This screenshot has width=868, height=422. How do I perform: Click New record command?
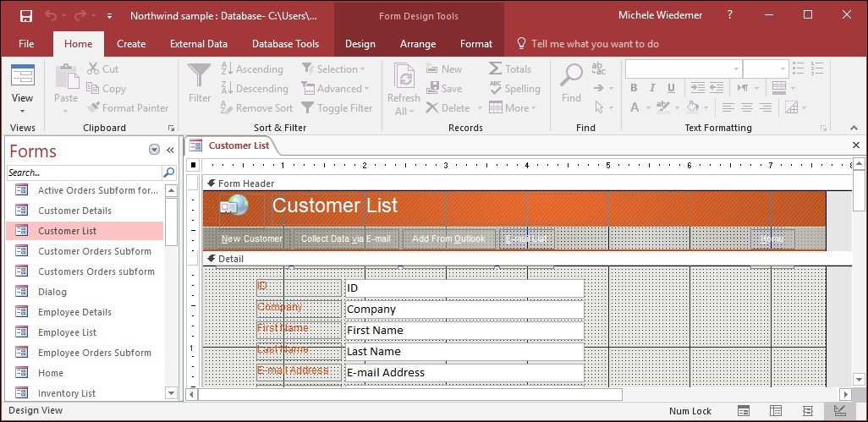(444, 69)
